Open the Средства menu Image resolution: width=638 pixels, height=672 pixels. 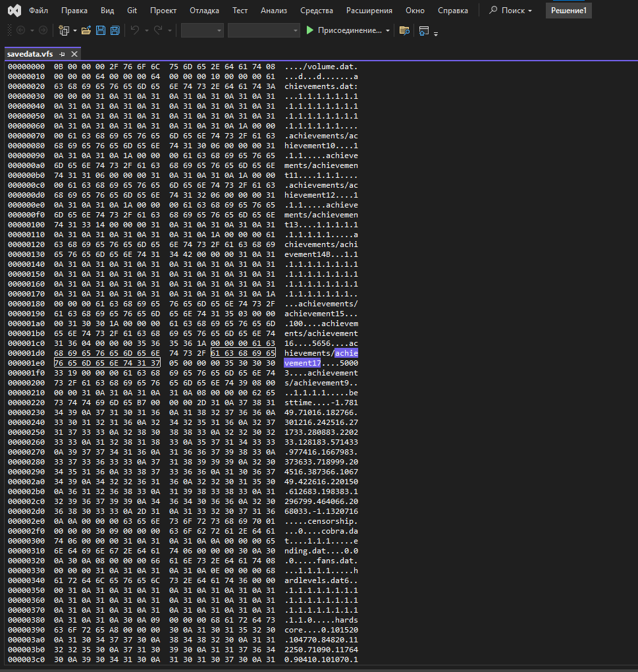[x=317, y=11]
